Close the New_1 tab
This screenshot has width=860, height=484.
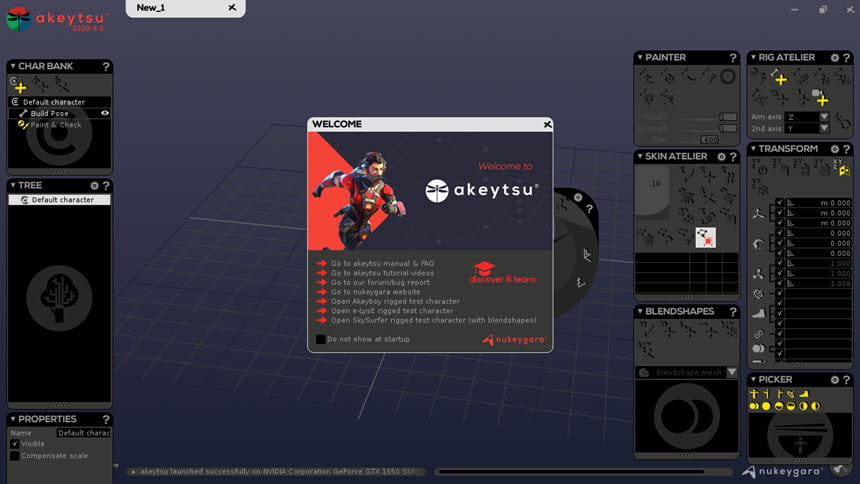pyautogui.click(x=232, y=8)
